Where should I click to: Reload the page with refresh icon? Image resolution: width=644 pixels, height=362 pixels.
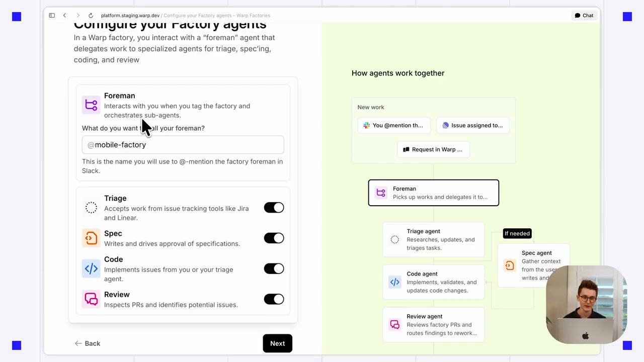(91, 16)
